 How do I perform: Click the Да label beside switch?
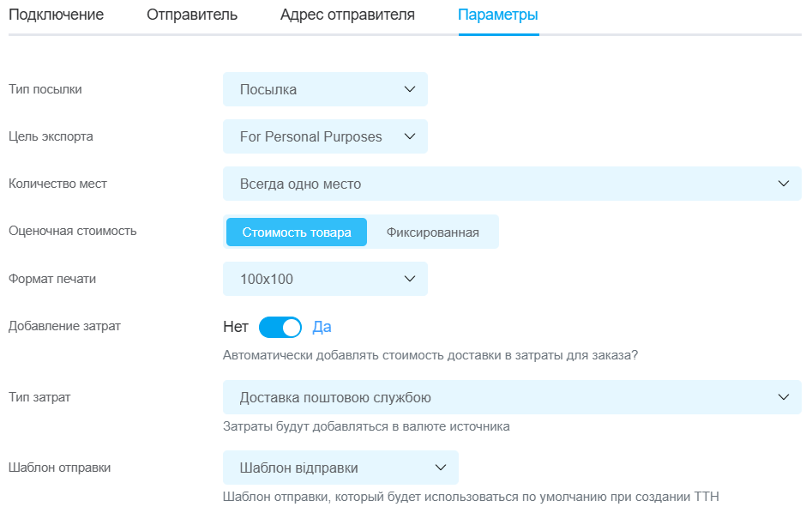click(x=322, y=327)
